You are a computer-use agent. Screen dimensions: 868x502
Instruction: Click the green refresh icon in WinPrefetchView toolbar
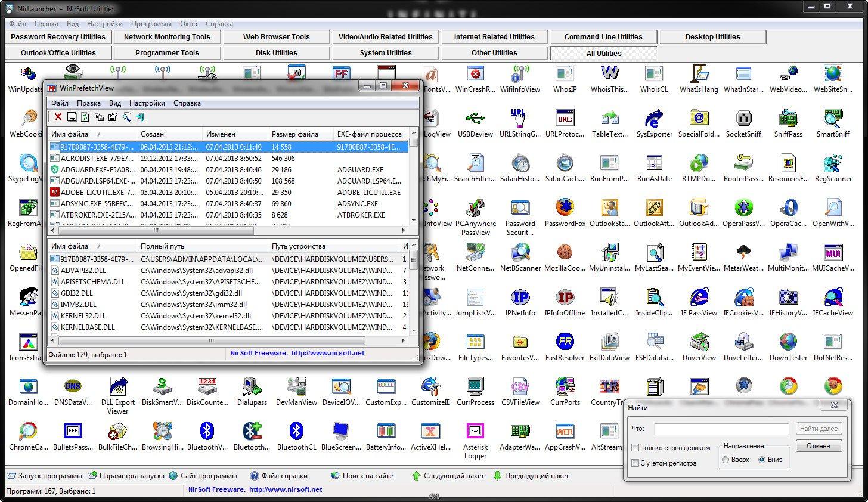point(85,117)
